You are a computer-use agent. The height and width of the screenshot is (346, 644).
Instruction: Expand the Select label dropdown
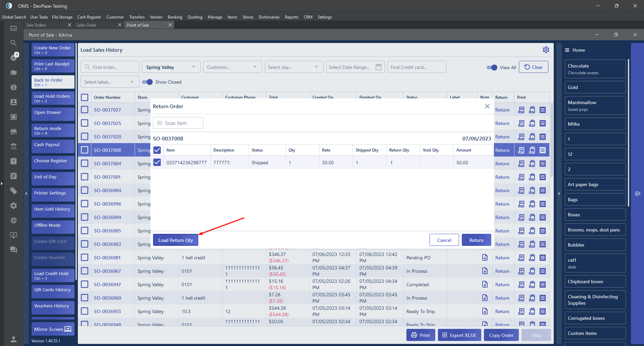(x=109, y=82)
